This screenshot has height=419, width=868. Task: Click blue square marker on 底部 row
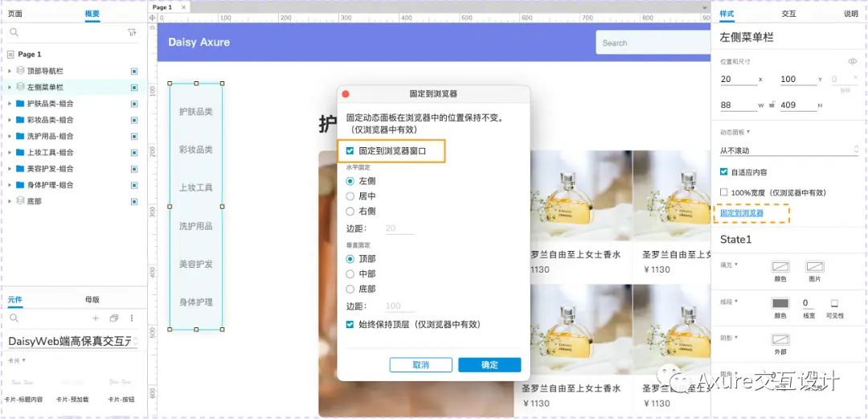(134, 201)
